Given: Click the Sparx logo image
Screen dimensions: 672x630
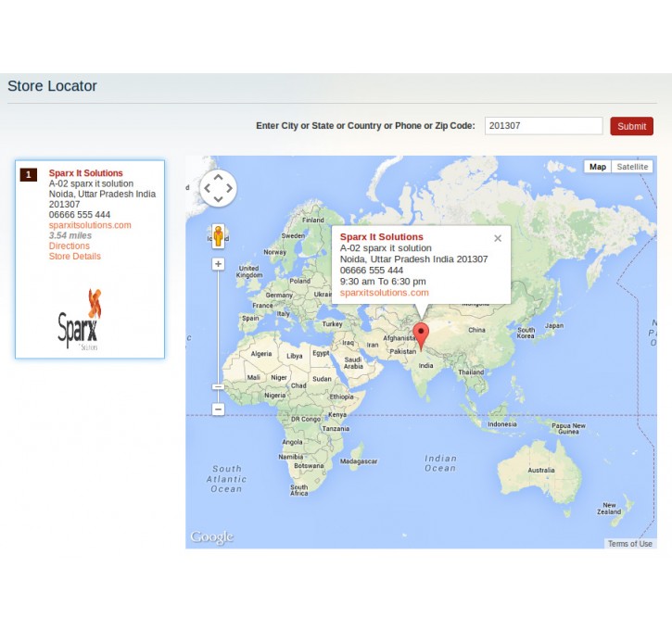Looking at the screenshot, I should [x=80, y=319].
